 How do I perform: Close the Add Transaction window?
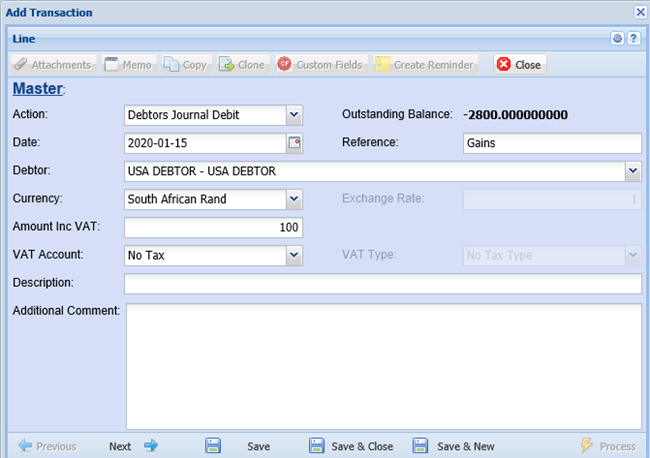coord(640,12)
